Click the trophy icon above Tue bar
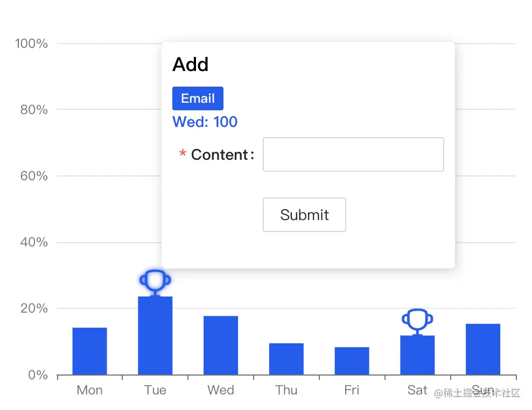Viewport: 532px width, 410px height. click(x=155, y=282)
